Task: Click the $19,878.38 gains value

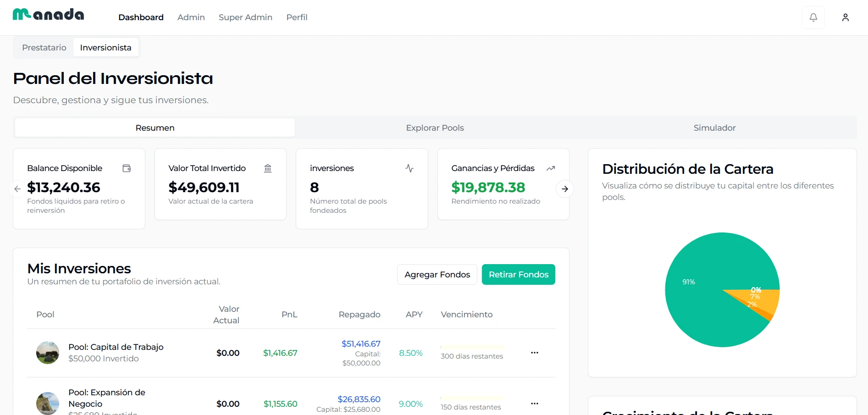Action: click(x=488, y=188)
